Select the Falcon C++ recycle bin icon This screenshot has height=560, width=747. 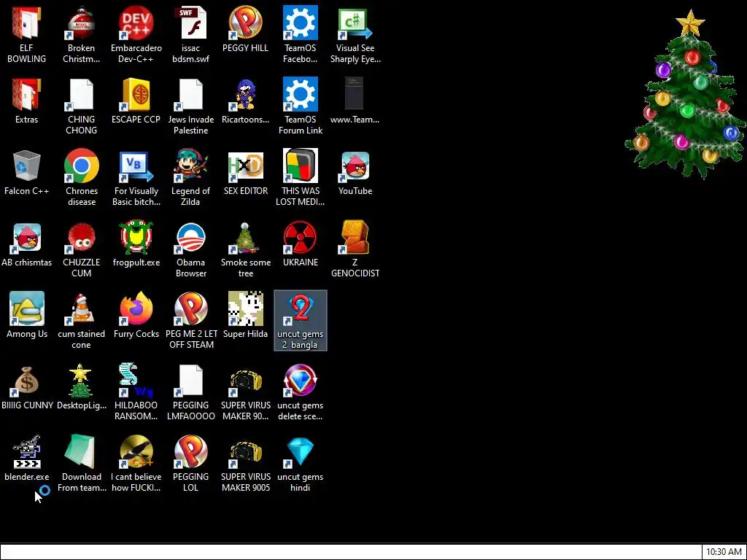(x=27, y=166)
